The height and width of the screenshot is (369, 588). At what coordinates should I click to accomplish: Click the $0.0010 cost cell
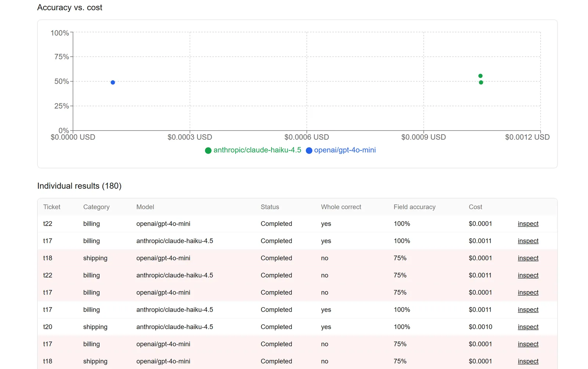pyautogui.click(x=480, y=327)
